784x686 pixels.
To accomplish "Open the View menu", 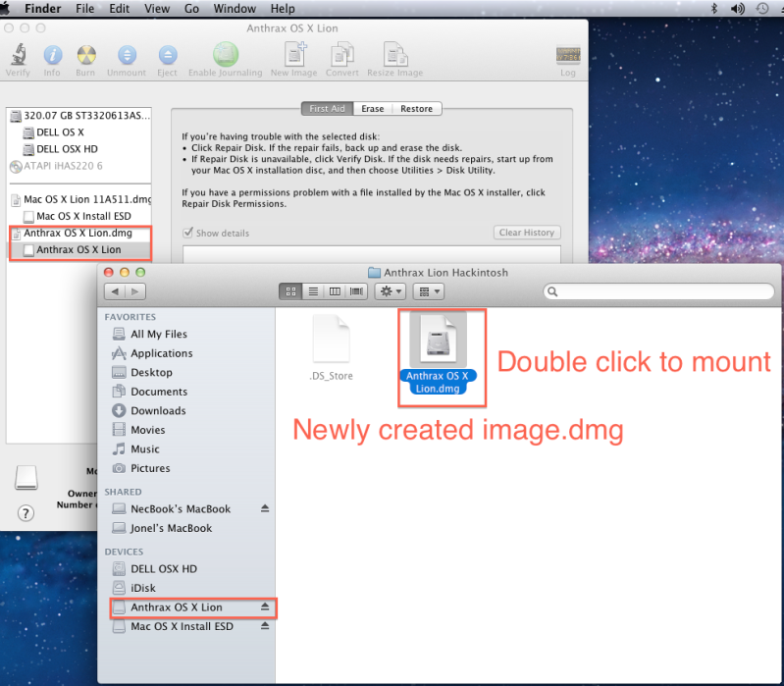I will pos(157,9).
